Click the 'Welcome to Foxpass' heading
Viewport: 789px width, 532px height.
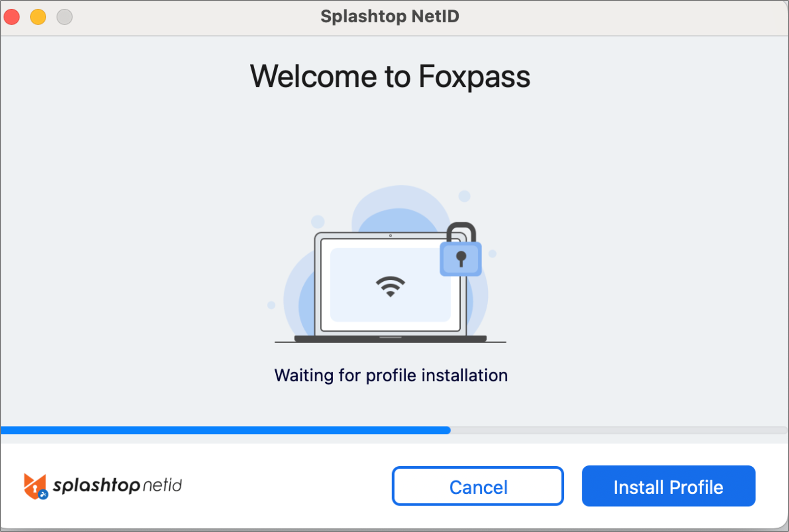390,77
